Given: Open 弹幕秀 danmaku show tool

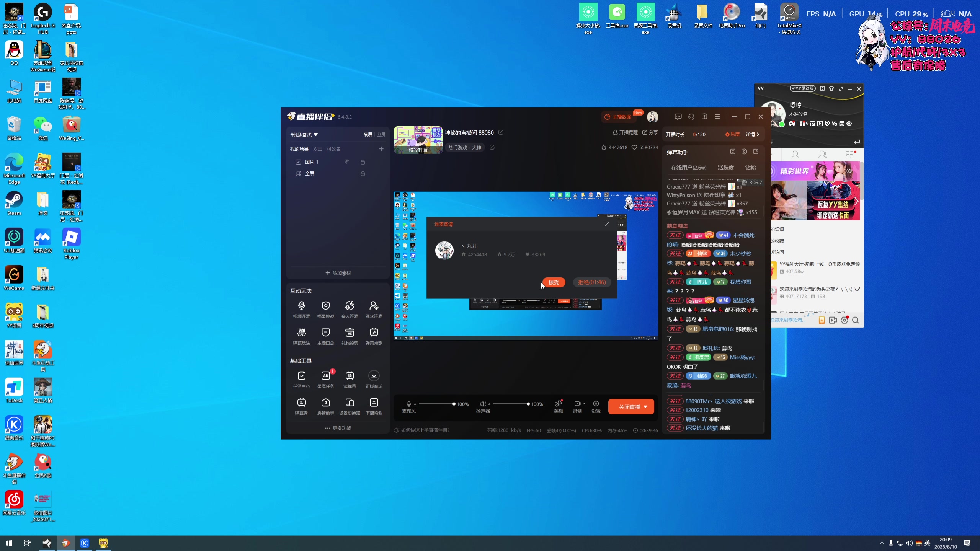Looking at the screenshot, I should [x=301, y=406].
